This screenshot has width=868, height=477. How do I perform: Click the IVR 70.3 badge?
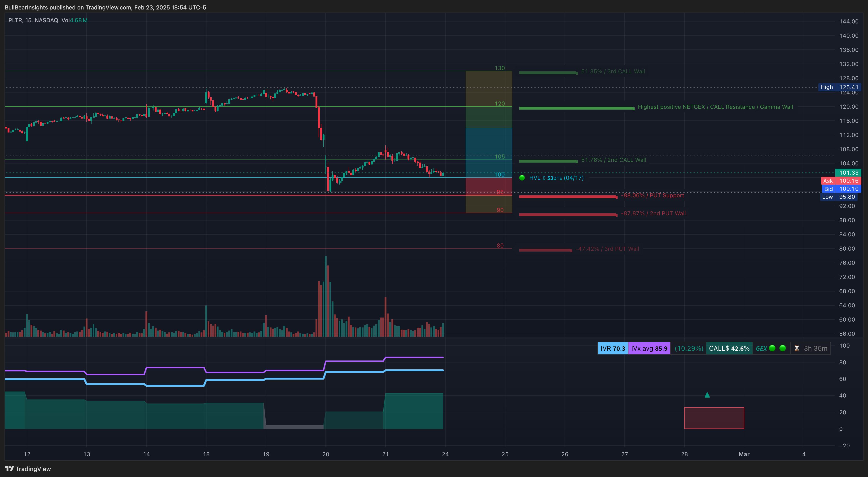613,348
